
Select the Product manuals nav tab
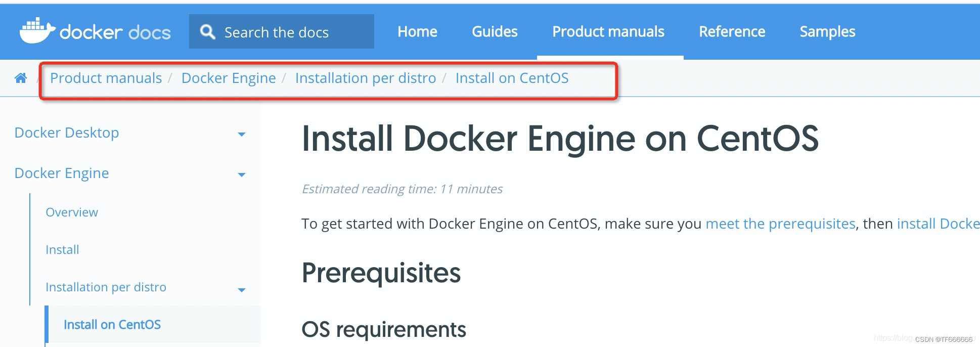pyautogui.click(x=608, y=31)
